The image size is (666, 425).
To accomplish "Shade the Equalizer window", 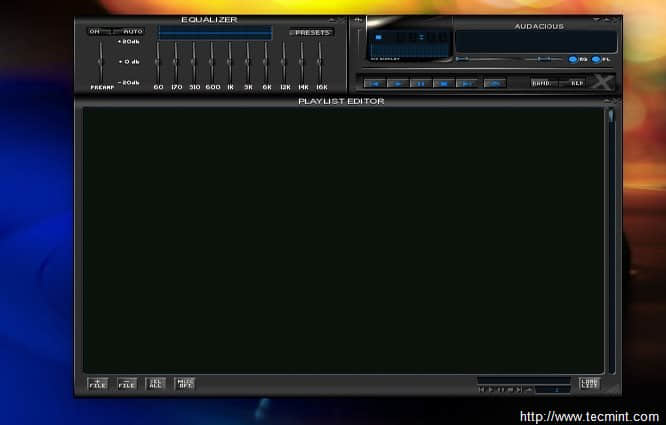I will coord(332,20).
